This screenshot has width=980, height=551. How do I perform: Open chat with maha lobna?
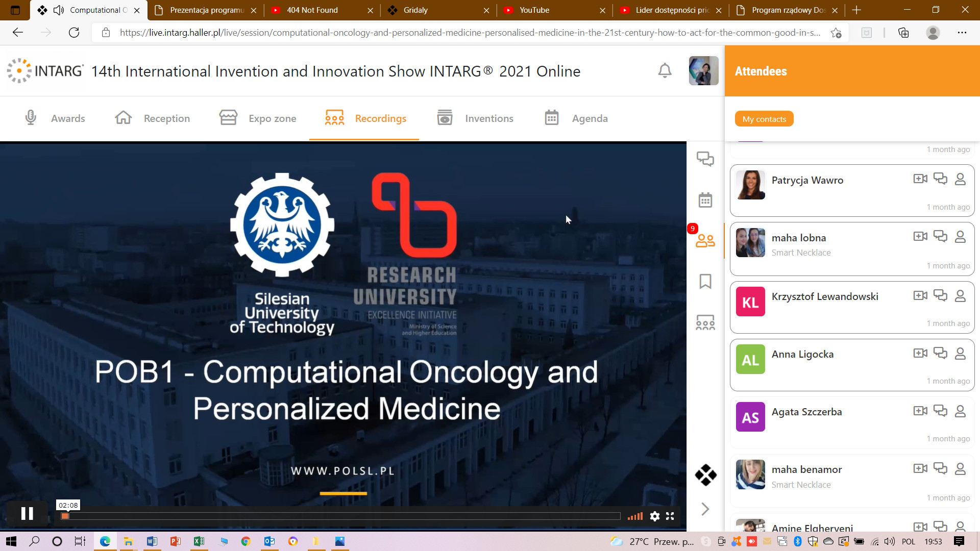[940, 236]
